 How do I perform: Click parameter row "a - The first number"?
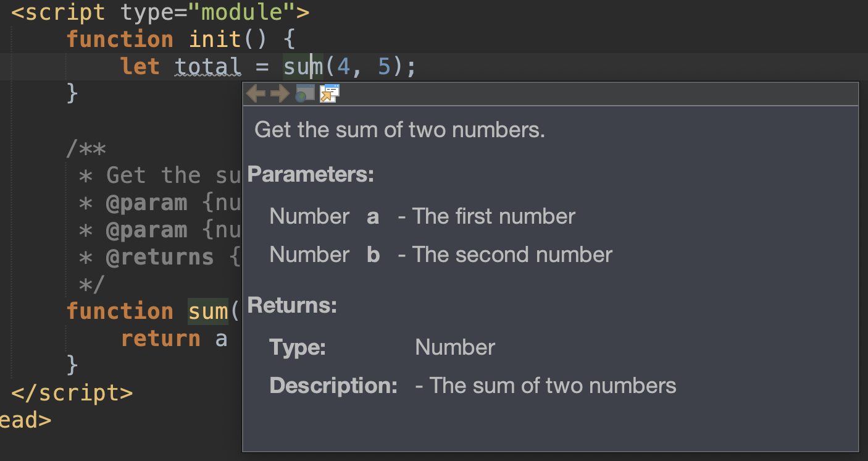click(422, 216)
